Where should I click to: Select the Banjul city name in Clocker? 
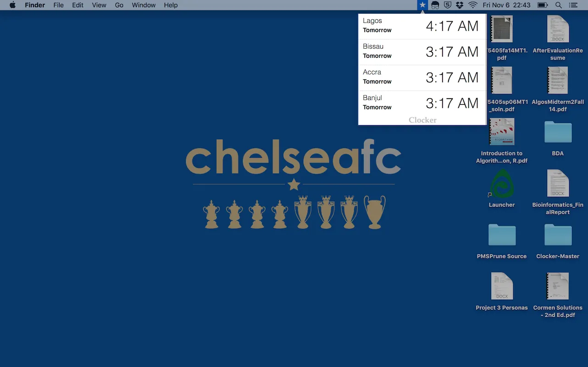372,98
